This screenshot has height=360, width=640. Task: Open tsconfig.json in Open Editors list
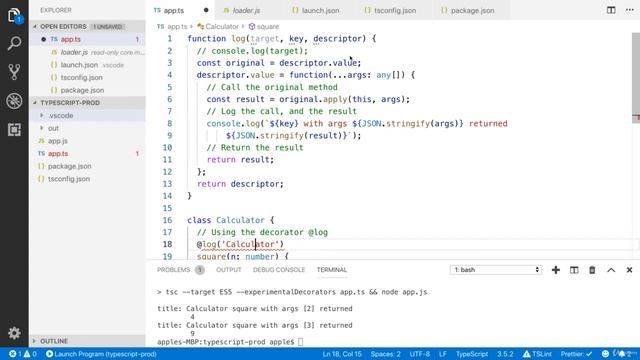point(87,78)
